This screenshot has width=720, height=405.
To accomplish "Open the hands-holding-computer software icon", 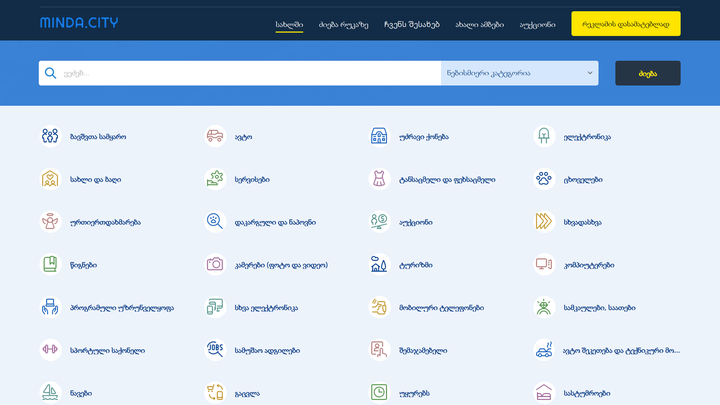I will [50, 307].
